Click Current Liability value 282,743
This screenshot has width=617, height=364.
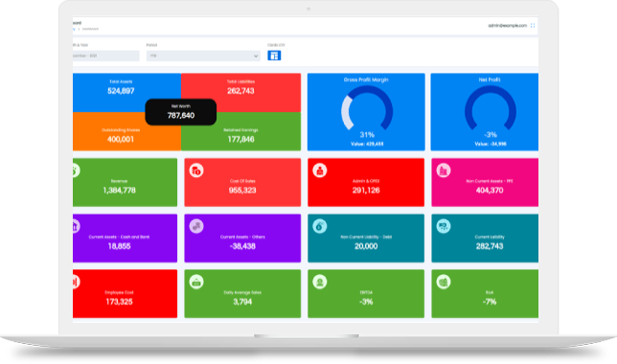pyautogui.click(x=490, y=246)
